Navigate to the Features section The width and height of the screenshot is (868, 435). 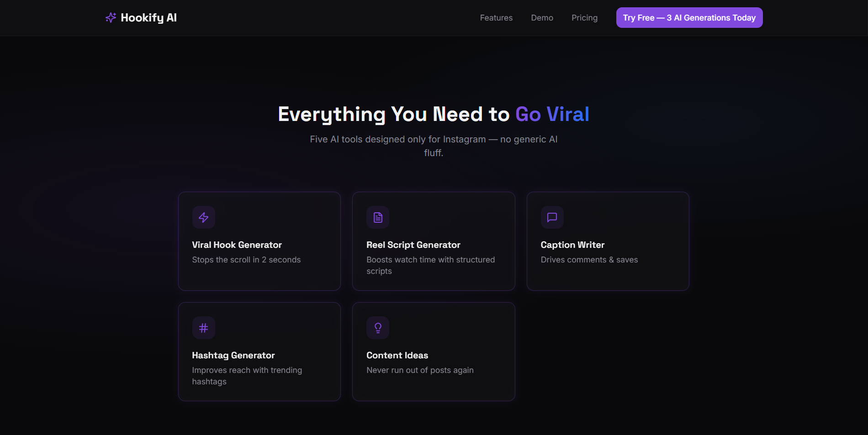(x=496, y=17)
